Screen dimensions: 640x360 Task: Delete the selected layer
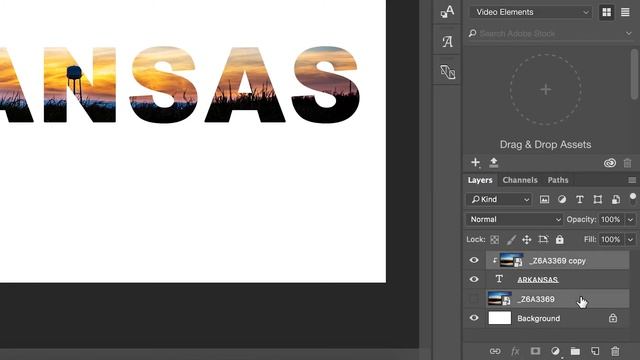point(615,351)
